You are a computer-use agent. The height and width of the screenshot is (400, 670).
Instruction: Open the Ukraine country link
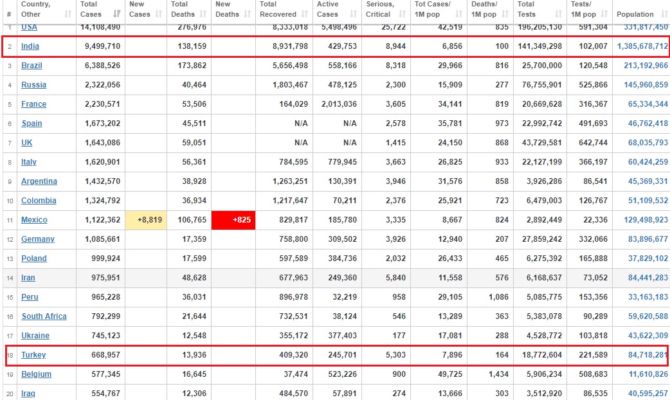[35, 335]
